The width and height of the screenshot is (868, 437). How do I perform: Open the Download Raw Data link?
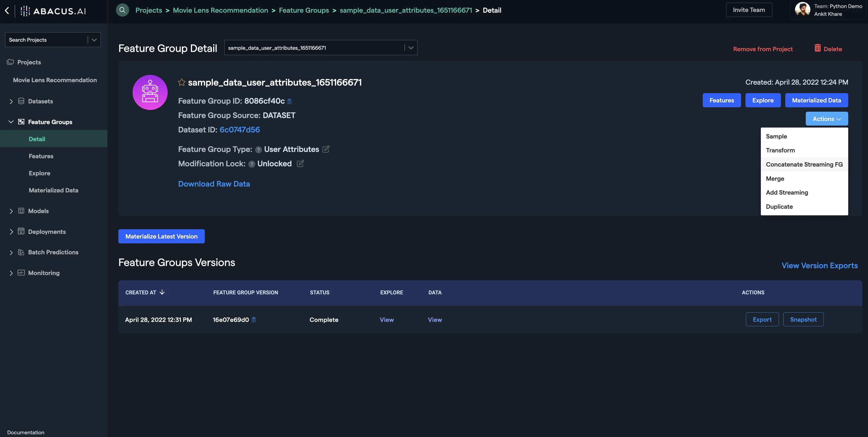point(214,184)
